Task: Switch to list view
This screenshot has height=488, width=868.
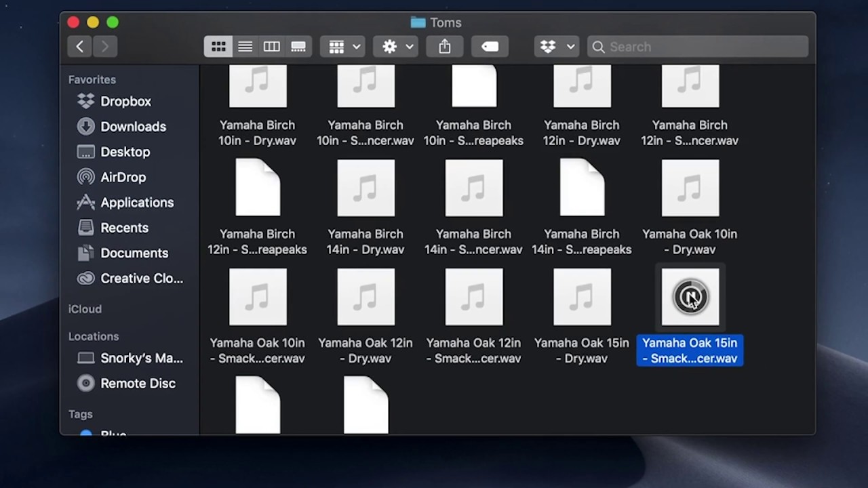Action: pyautogui.click(x=245, y=46)
